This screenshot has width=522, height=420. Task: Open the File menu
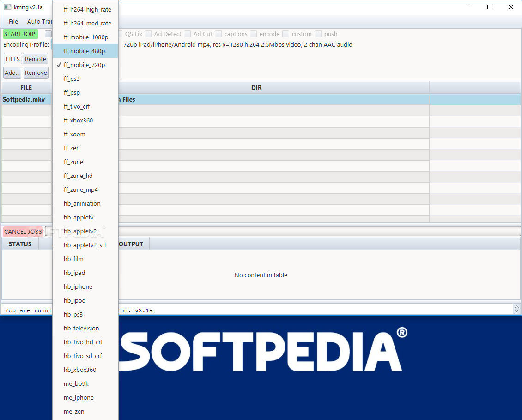(x=13, y=22)
